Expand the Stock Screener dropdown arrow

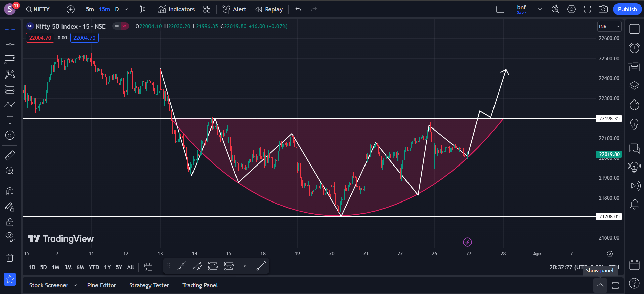tap(75, 285)
